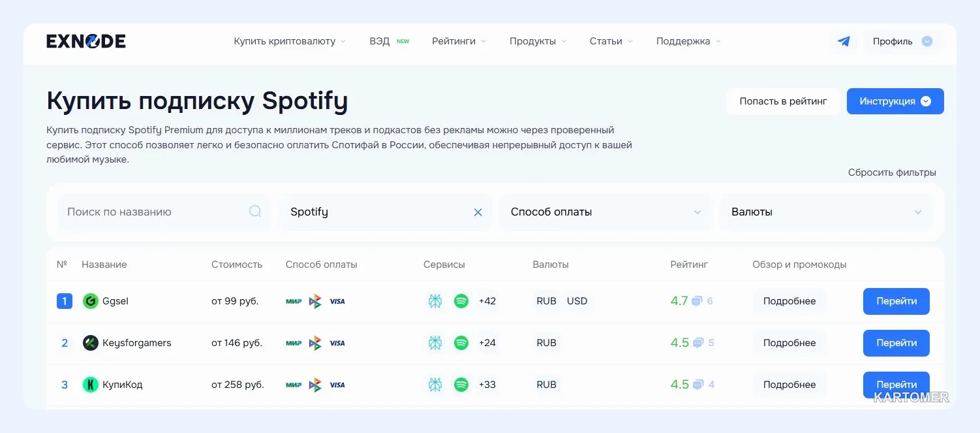
Task: Click the Spotify icon in Keysforgamers row
Action: 461,343
